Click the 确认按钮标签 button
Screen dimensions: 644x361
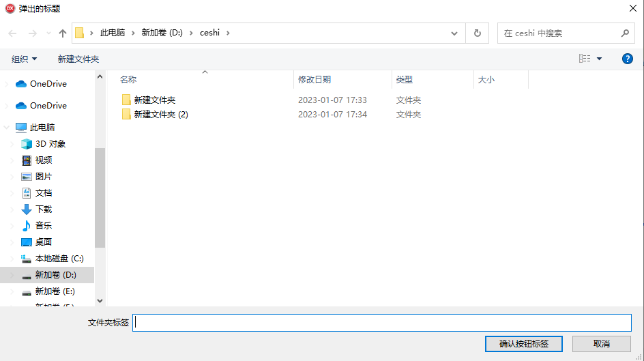pyautogui.click(x=524, y=344)
